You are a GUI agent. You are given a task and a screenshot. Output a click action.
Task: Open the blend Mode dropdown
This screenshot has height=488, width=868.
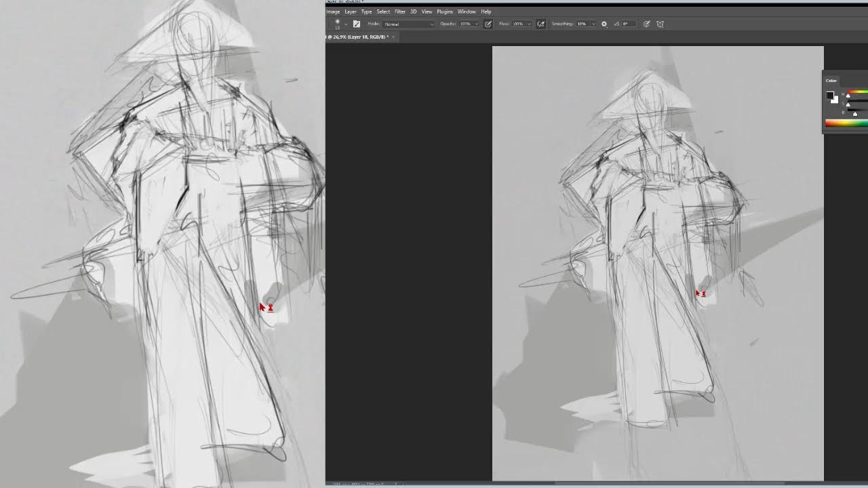click(x=410, y=24)
